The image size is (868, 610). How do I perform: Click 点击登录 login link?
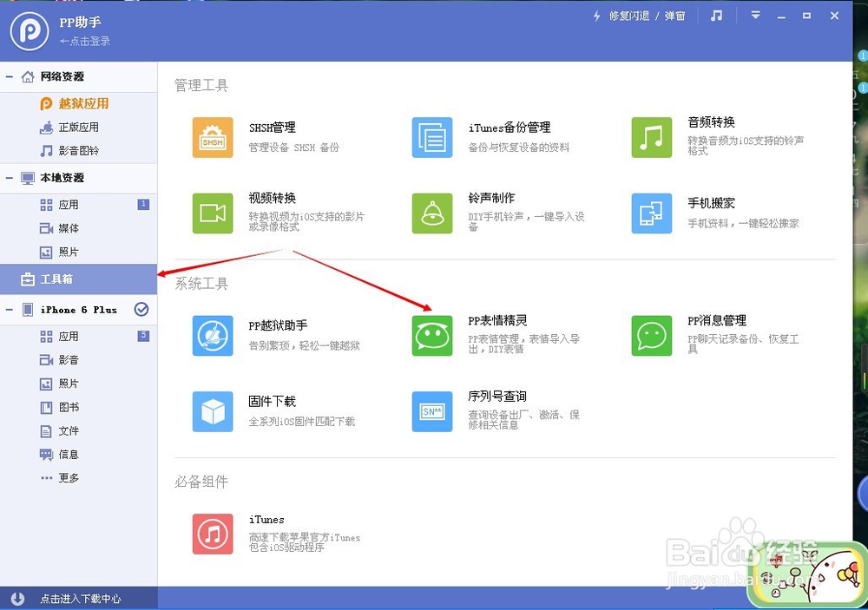tap(85, 41)
